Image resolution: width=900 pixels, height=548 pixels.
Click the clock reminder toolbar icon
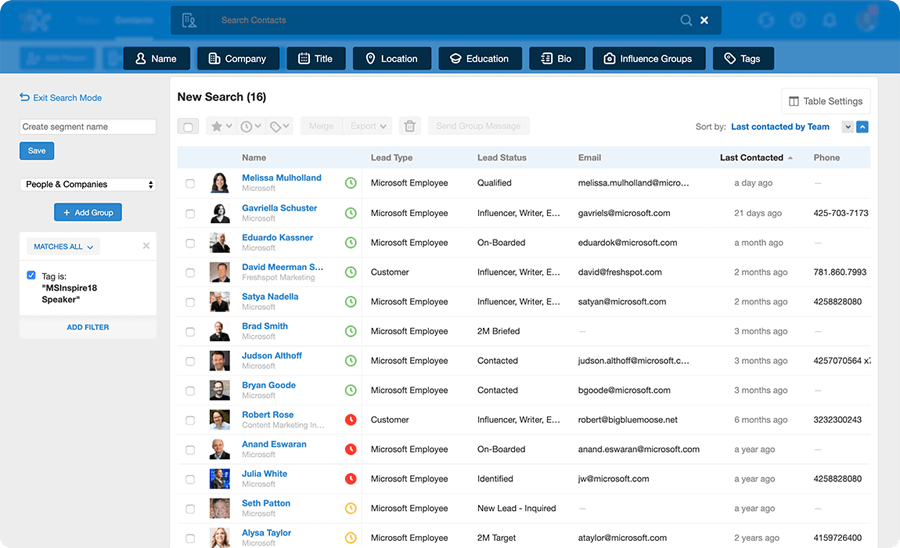(250, 126)
